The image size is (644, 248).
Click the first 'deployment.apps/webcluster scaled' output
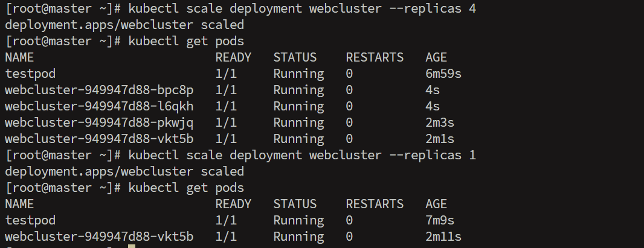pos(124,25)
